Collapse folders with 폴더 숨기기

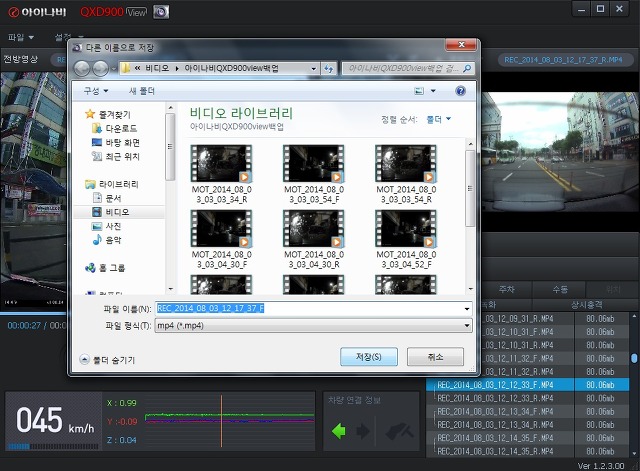click(x=108, y=360)
